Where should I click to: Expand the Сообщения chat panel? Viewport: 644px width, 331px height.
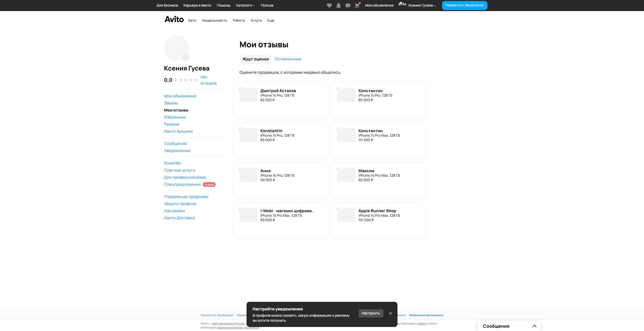click(x=534, y=326)
